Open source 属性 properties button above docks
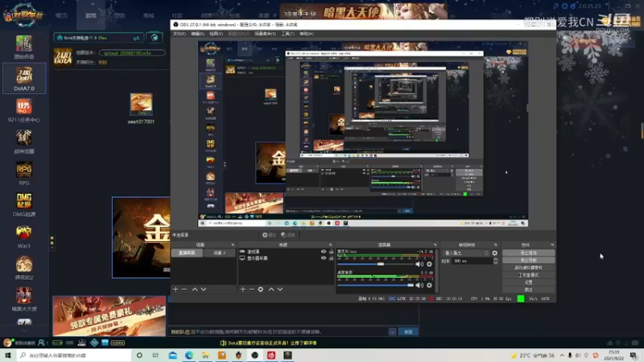This screenshot has width=644, height=362. click(269, 235)
